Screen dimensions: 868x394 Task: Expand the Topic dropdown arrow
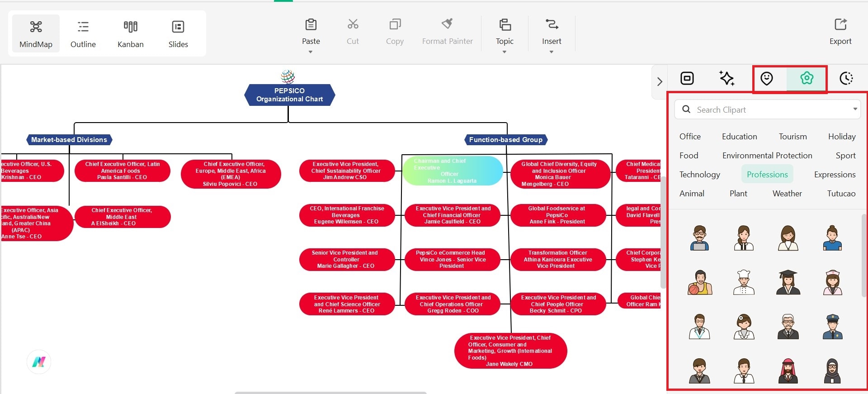point(505,52)
